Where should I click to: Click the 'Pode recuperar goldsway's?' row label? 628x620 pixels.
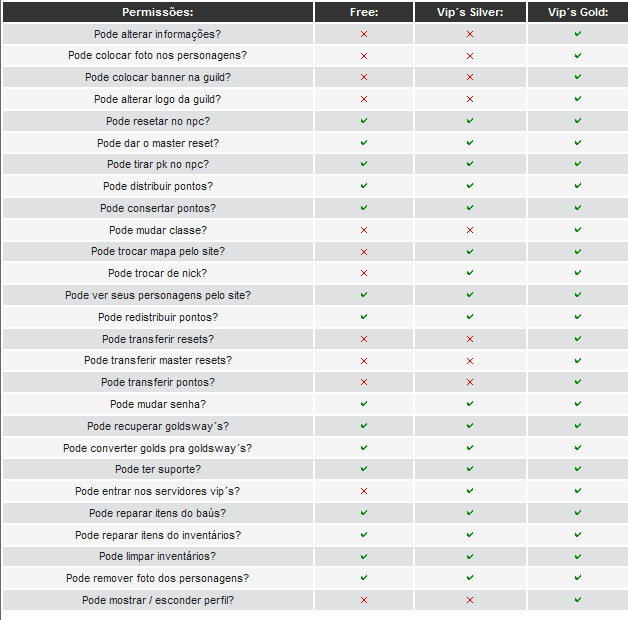click(x=158, y=426)
